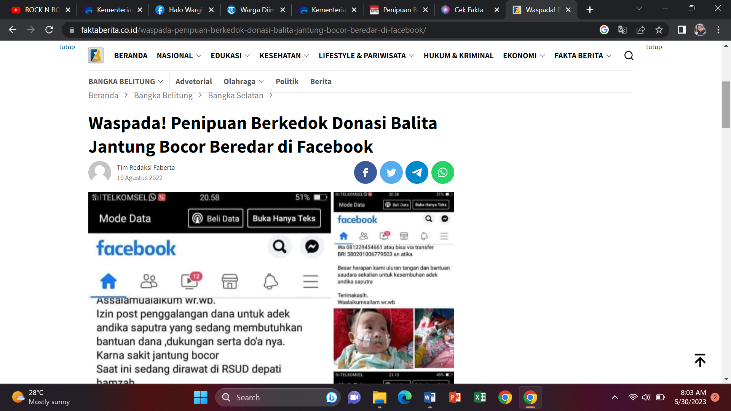Share article through Telegram

point(417,172)
